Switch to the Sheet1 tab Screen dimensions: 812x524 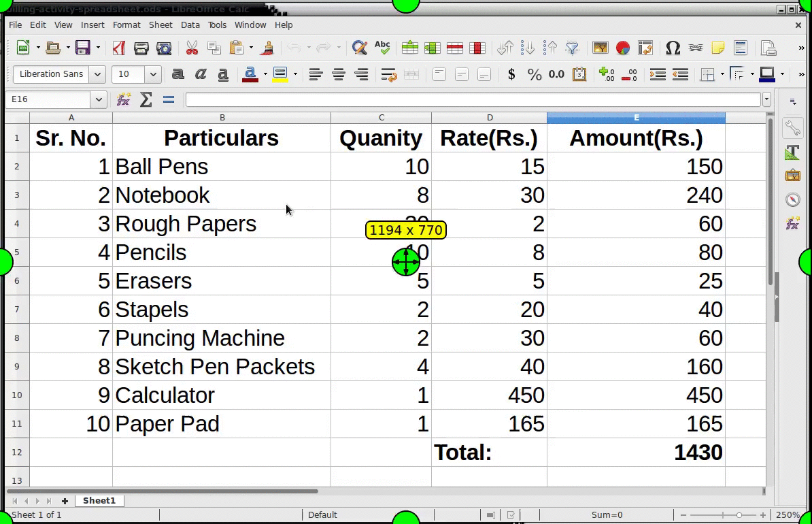[x=99, y=500]
